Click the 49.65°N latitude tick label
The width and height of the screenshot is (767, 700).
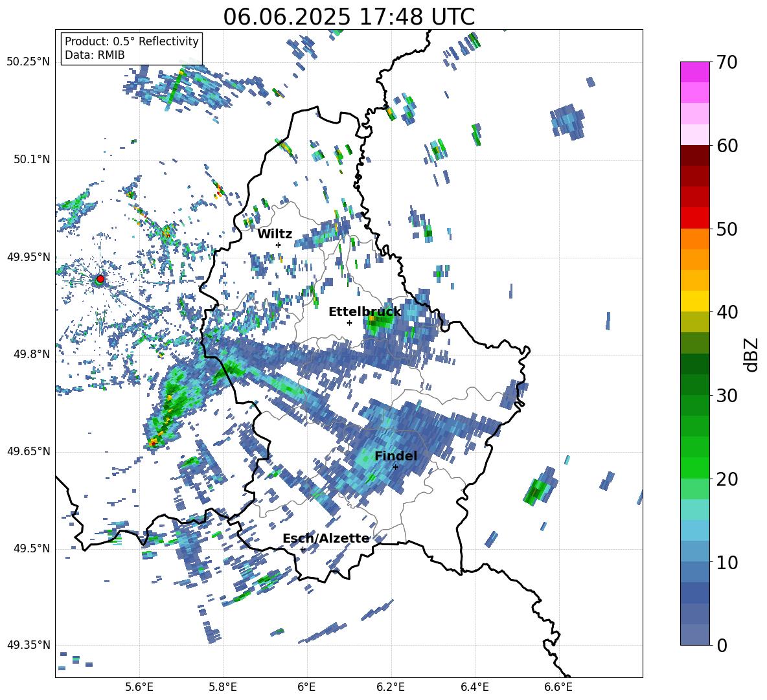click(29, 451)
